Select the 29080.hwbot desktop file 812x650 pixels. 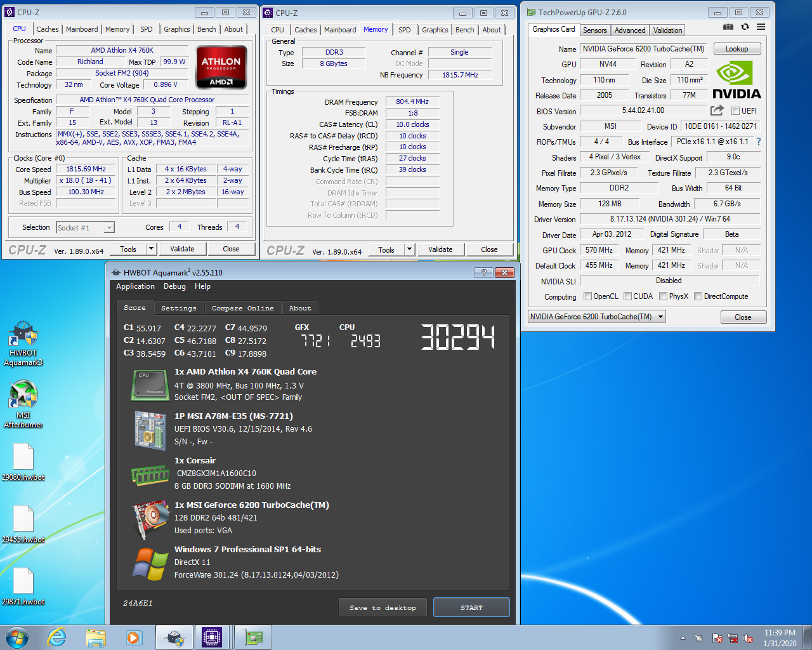(x=23, y=462)
